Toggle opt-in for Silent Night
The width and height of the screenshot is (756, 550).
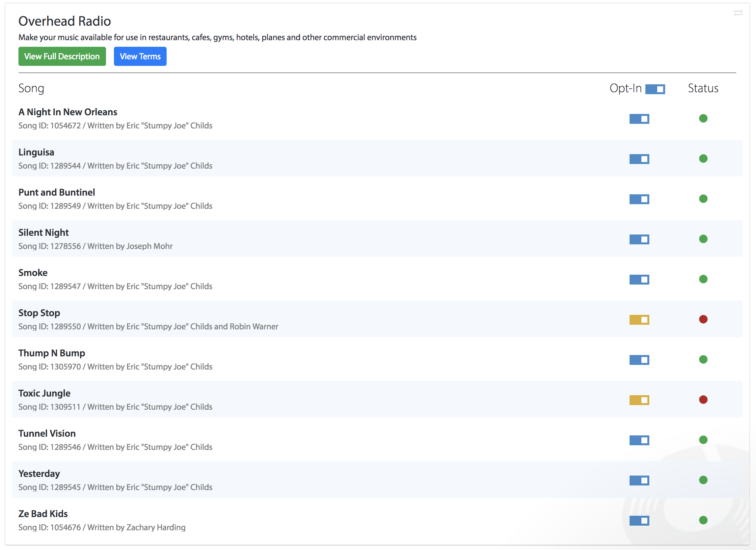coord(639,239)
